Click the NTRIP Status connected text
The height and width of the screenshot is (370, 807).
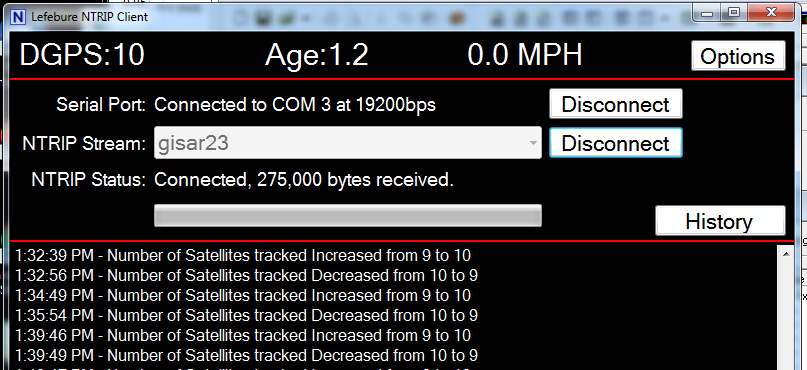pyautogui.click(x=304, y=180)
